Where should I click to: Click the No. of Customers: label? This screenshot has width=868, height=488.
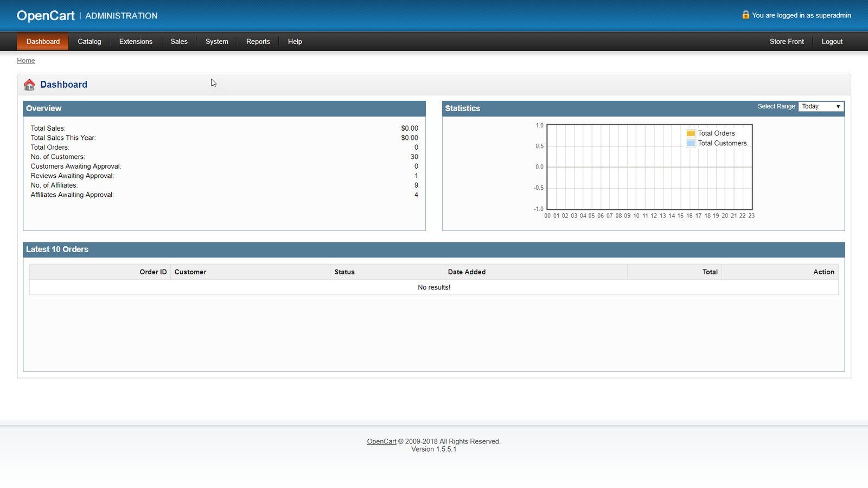point(58,157)
